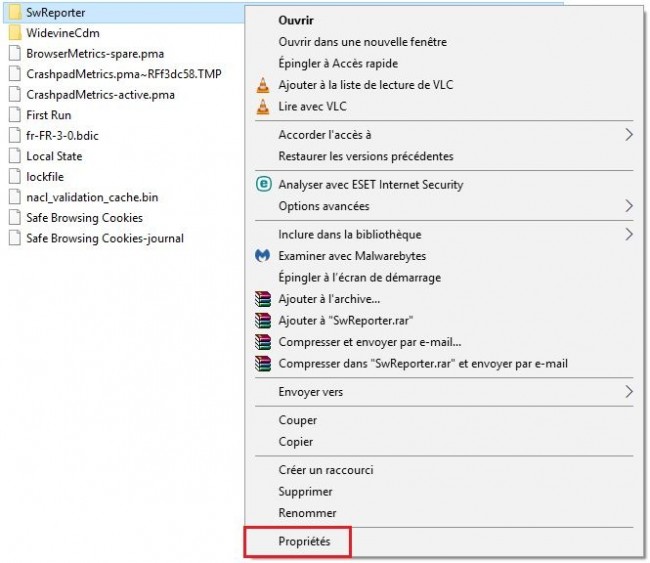Viewport: 650px width, 563px height.
Task: Select Inclure dans la bibliothèque
Action: (x=350, y=234)
